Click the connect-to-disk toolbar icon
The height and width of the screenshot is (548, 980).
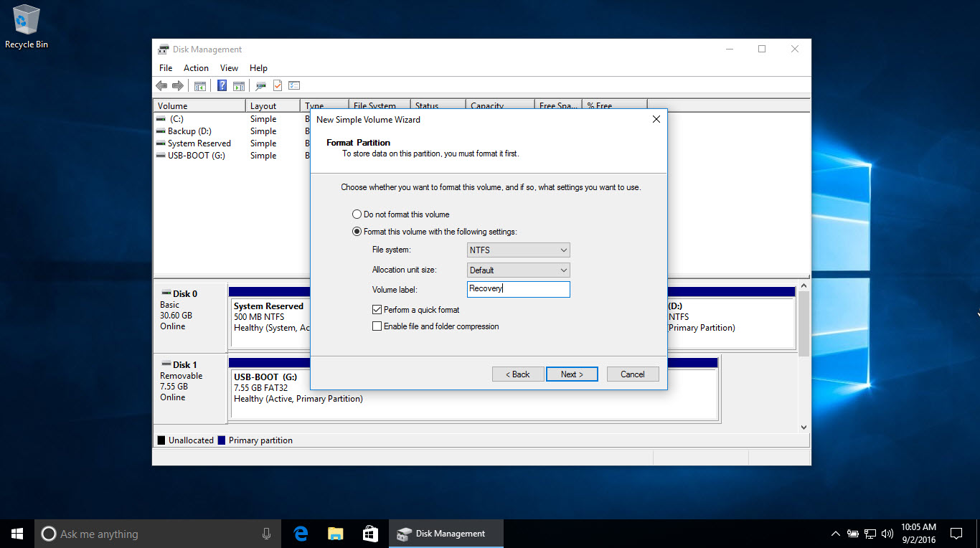pyautogui.click(x=260, y=86)
